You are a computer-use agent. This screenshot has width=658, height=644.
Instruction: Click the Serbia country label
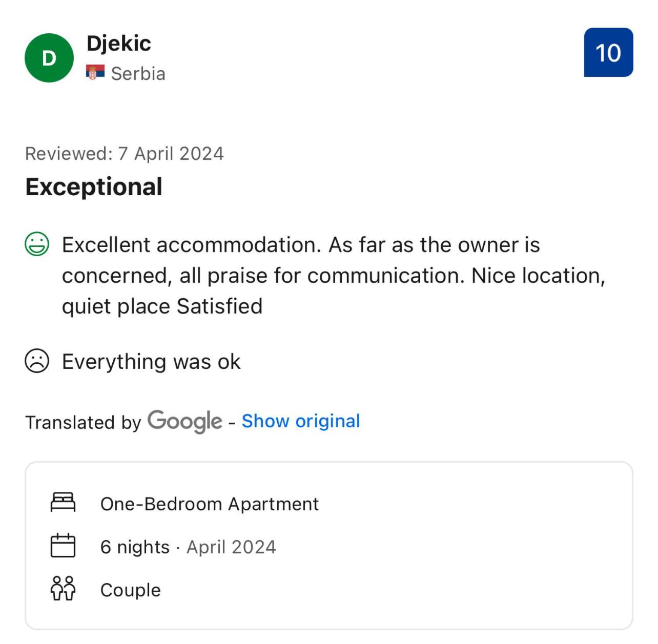tap(138, 74)
